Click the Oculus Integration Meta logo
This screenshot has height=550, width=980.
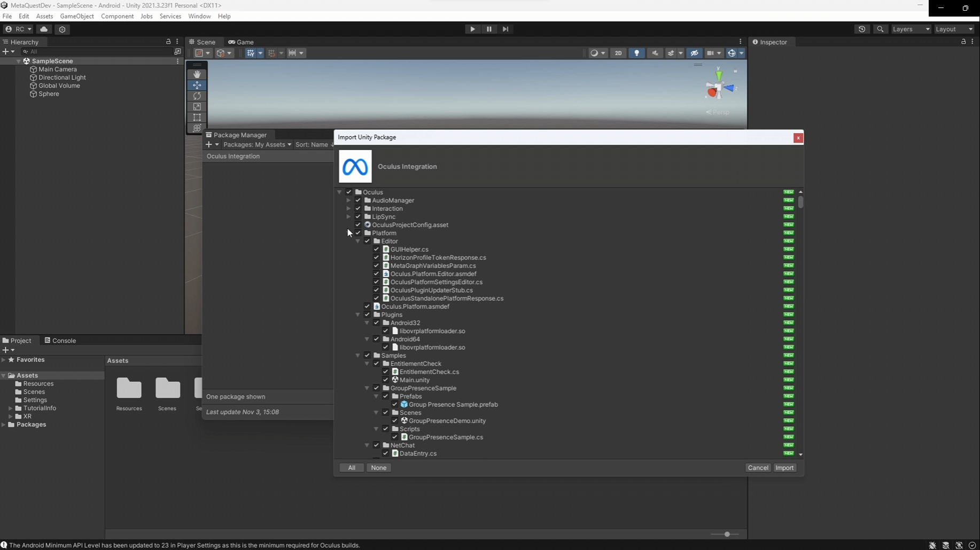pyautogui.click(x=355, y=167)
